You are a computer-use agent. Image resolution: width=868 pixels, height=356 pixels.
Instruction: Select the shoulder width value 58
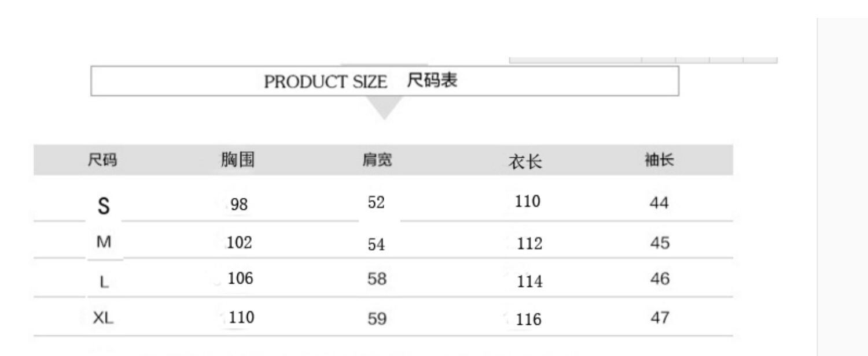coord(377,279)
